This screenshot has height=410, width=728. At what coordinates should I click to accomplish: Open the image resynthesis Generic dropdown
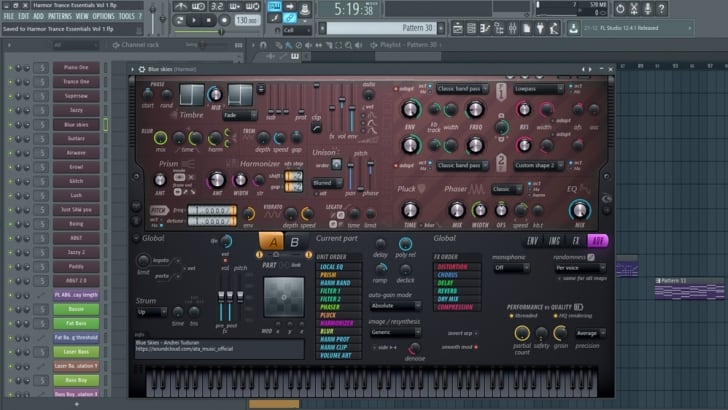[x=396, y=332]
